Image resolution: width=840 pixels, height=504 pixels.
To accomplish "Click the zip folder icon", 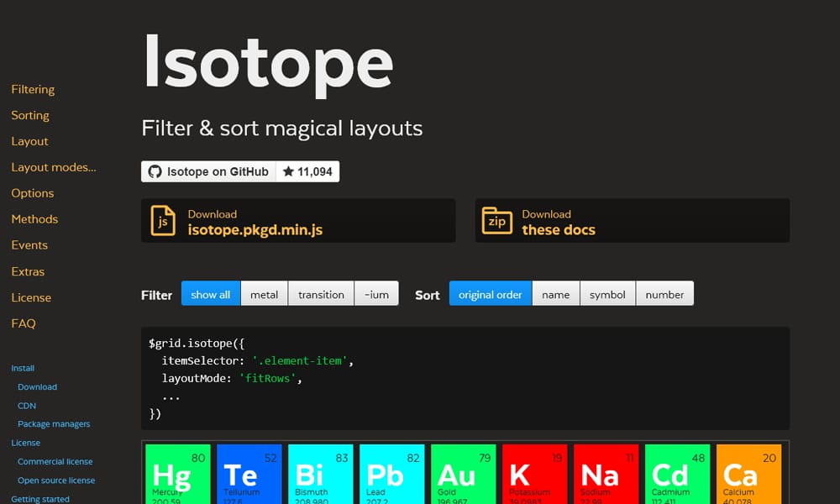I will pos(497,220).
